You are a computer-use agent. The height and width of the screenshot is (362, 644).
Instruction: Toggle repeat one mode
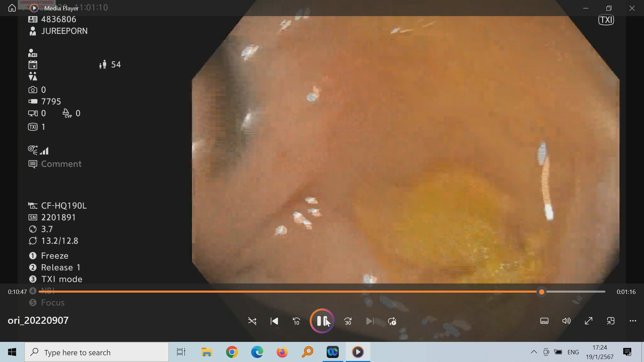[x=392, y=321]
